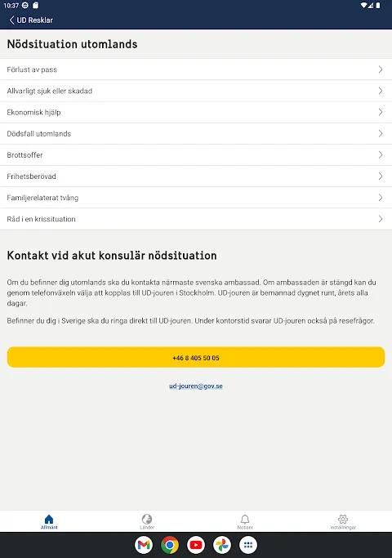Image resolution: width=392 pixels, height=558 pixels.
Task: Launch Gmail from the dock
Action: 144,545
